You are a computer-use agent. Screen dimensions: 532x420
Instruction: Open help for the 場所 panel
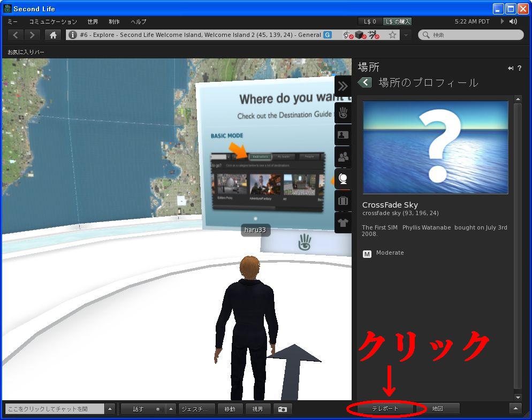tap(520, 68)
